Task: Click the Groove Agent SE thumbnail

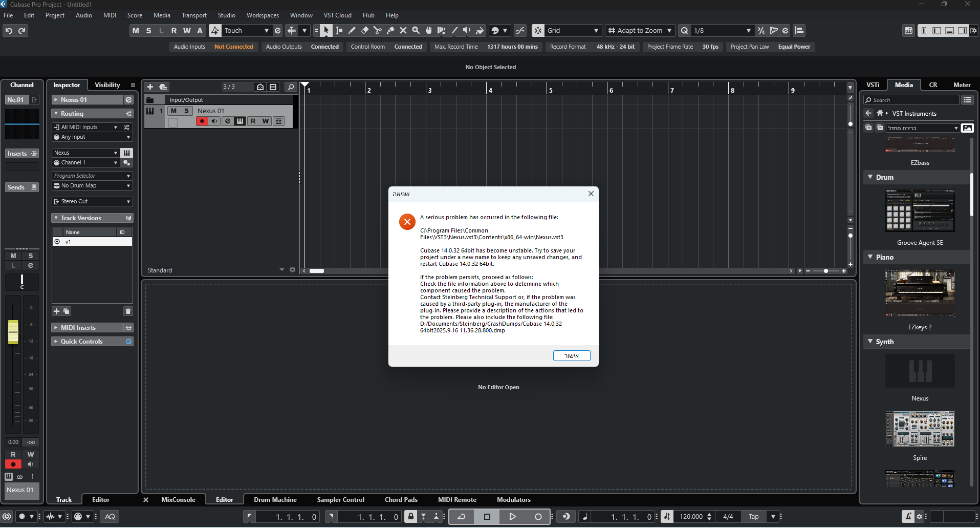Action: 920,210
